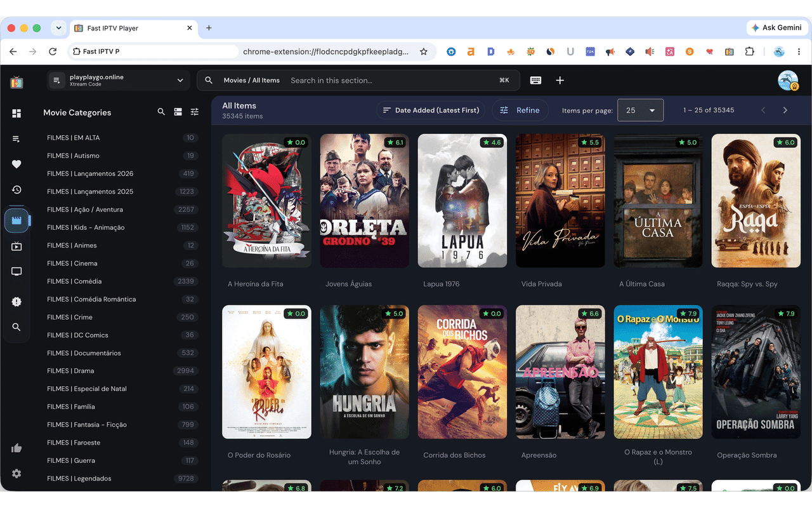Select FILMES | Lançamentos 2026 category
The height and width of the screenshot is (508, 812).
[x=121, y=173]
